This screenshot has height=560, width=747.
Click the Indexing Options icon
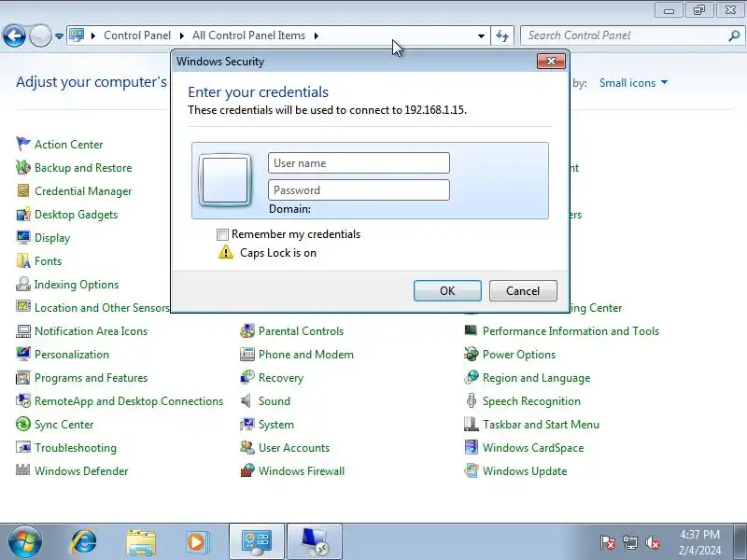point(22,284)
